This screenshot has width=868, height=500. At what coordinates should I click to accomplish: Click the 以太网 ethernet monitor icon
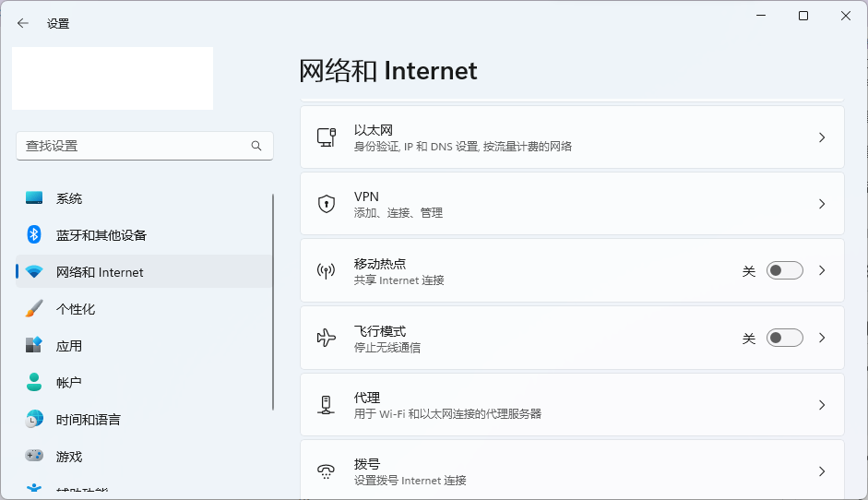(x=326, y=137)
